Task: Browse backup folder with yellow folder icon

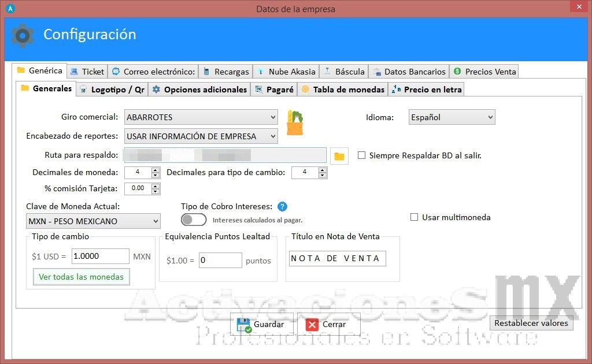Action: pyautogui.click(x=339, y=156)
